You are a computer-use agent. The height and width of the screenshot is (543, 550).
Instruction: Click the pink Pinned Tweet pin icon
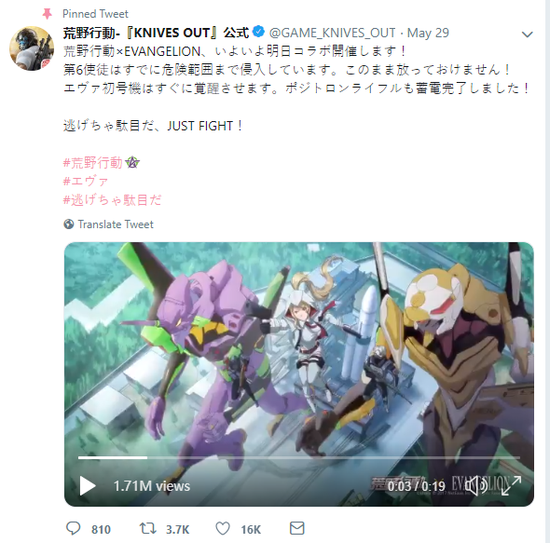47,14
